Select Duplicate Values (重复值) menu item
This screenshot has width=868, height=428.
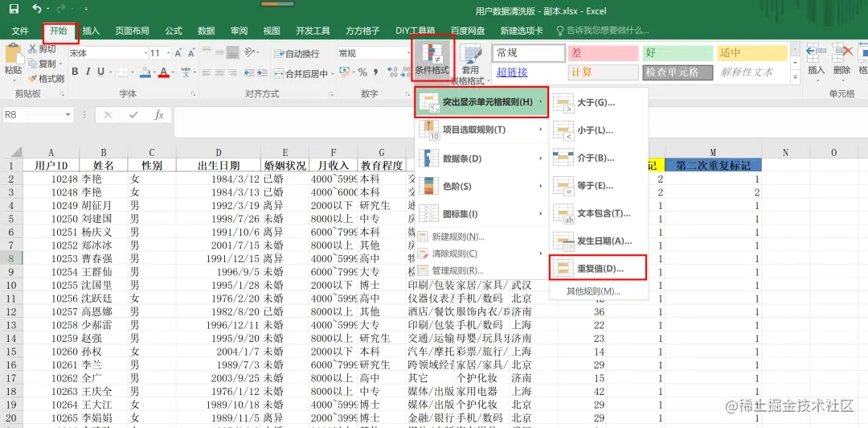click(x=597, y=269)
